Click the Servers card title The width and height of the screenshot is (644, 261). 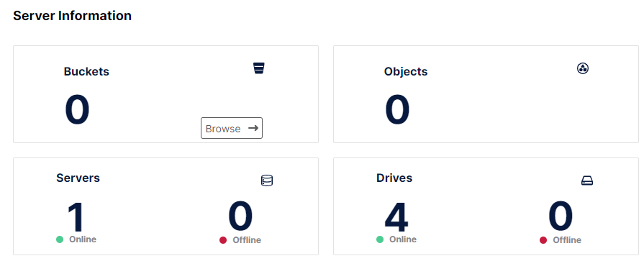[78, 178]
